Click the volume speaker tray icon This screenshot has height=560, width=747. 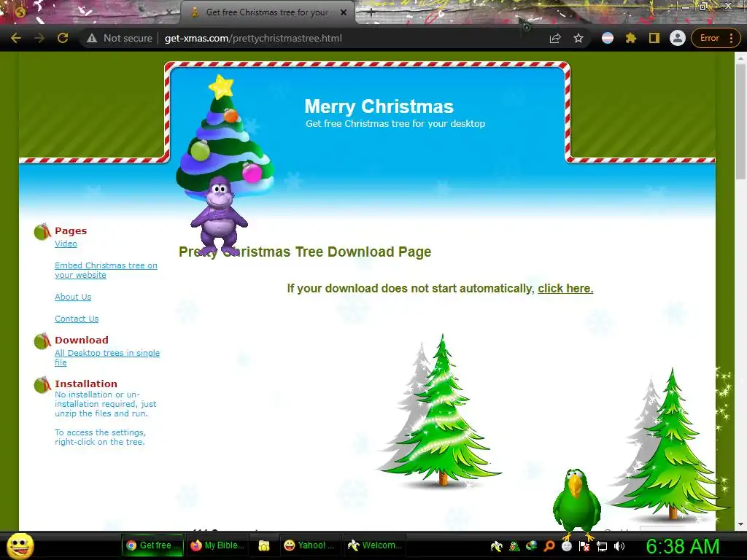click(x=619, y=546)
